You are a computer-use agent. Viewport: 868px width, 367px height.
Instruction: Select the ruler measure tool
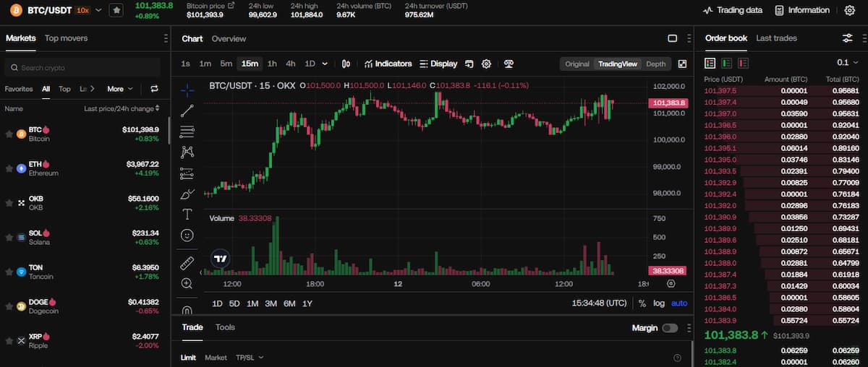coord(187,262)
